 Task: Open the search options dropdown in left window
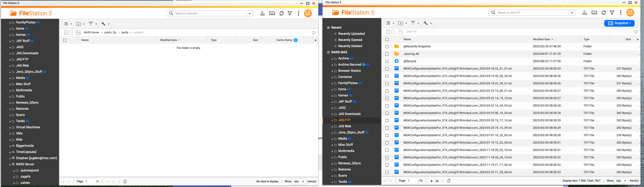(249, 14)
